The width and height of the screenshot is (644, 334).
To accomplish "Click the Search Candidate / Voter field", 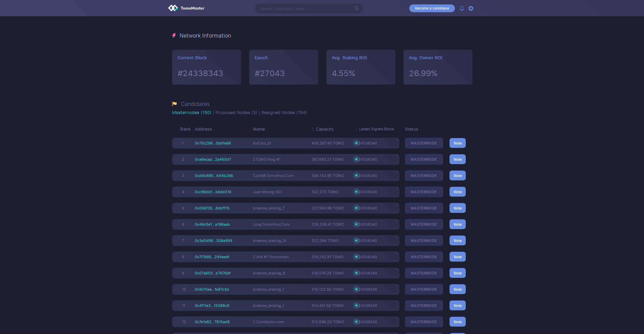I will (304, 8).
